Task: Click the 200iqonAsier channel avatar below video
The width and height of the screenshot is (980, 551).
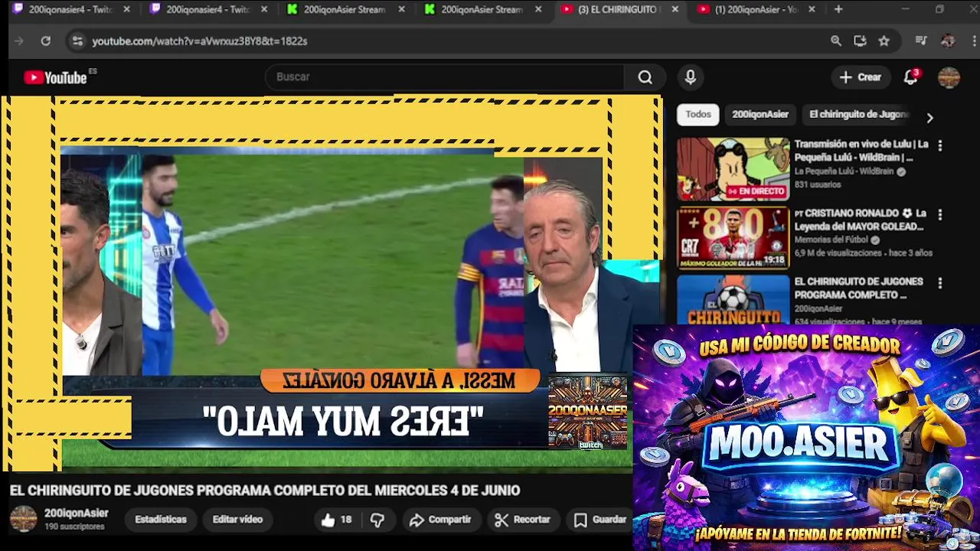Action: coord(23,519)
